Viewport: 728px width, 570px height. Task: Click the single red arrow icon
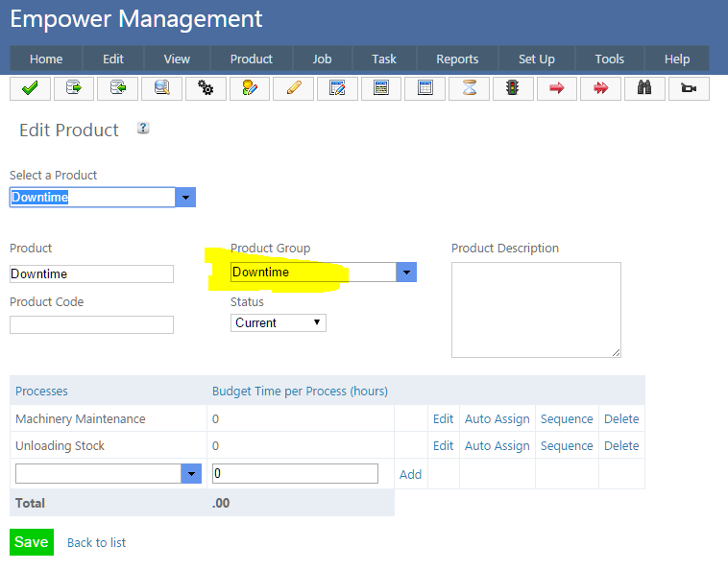[x=556, y=88]
